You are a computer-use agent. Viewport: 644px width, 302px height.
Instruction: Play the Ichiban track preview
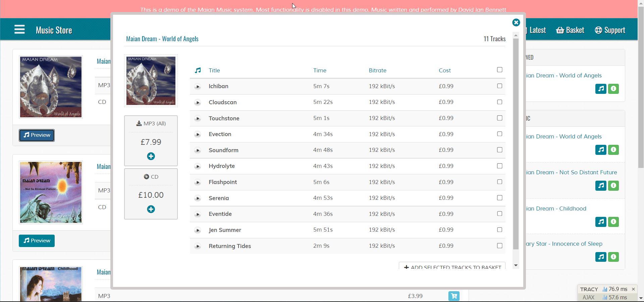pyautogui.click(x=198, y=86)
